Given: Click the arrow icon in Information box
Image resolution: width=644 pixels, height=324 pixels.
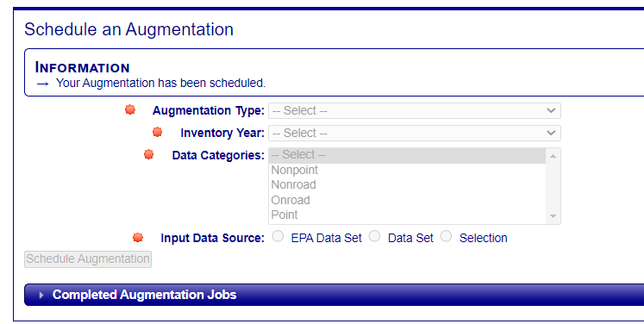Looking at the screenshot, I should pyautogui.click(x=43, y=84).
